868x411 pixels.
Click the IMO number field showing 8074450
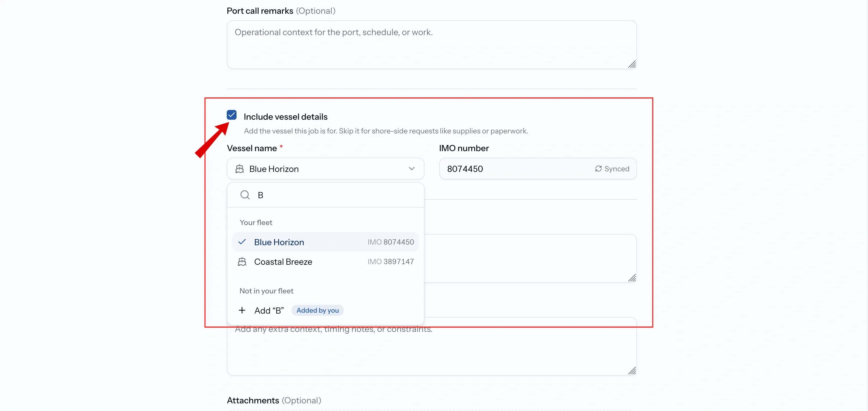point(538,169)
